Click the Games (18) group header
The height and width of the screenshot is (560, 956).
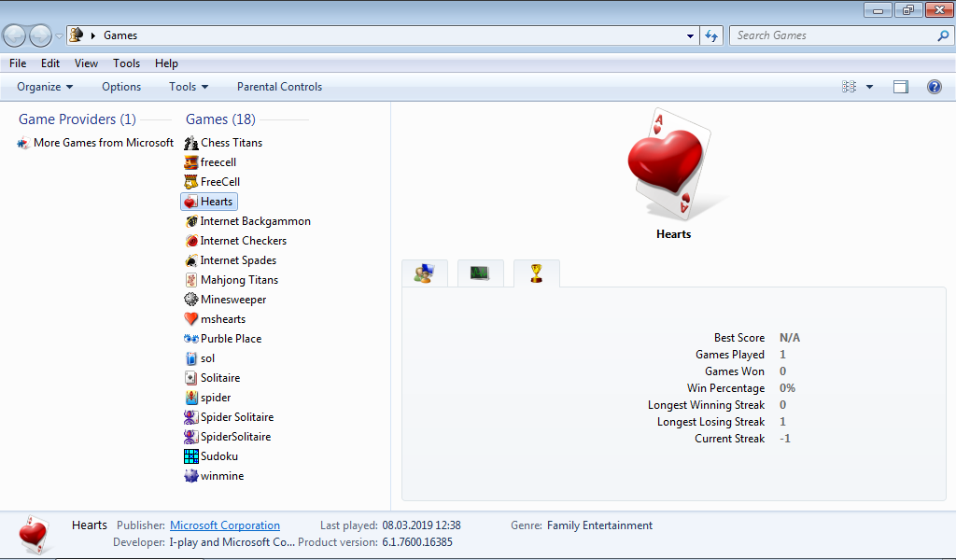(220, 119)
